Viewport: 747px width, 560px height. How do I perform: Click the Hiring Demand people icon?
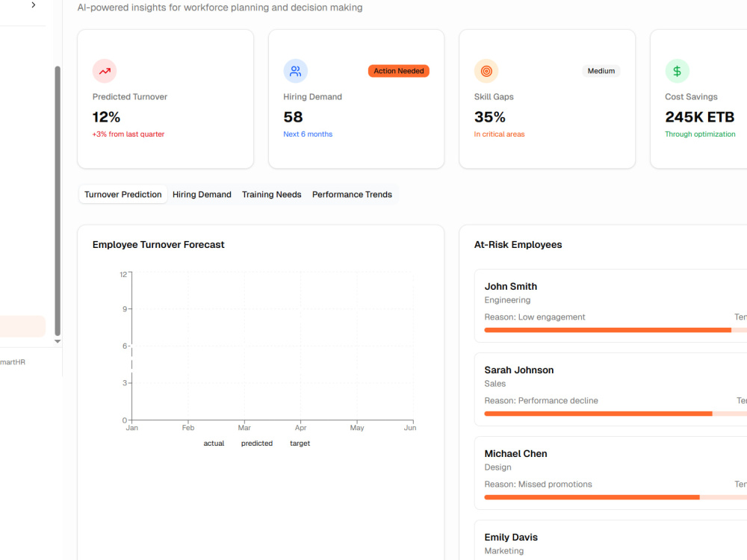point(295,71)
